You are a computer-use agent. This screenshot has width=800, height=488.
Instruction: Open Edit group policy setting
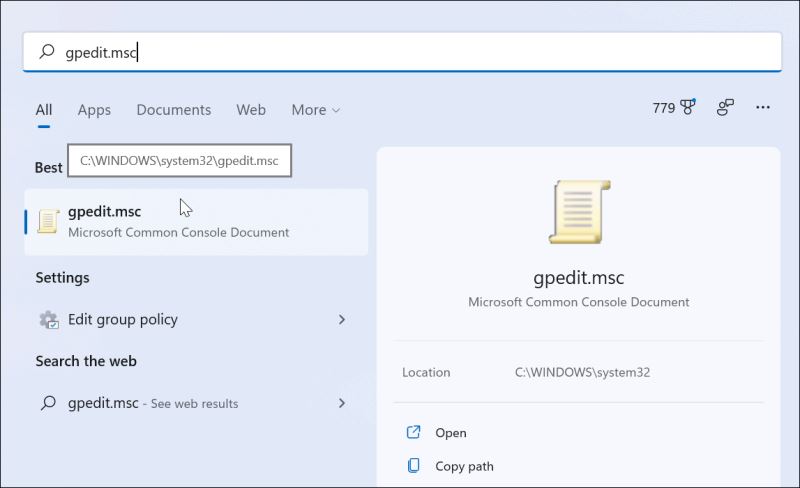[x=196, y=320]
